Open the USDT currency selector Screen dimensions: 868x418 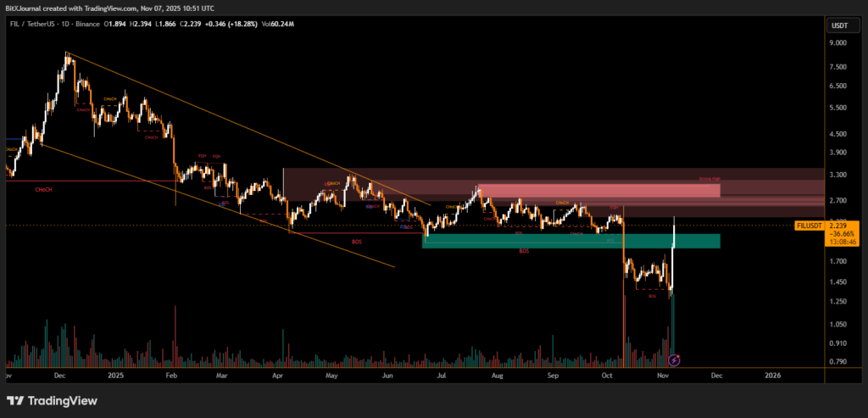coord(839,25)
